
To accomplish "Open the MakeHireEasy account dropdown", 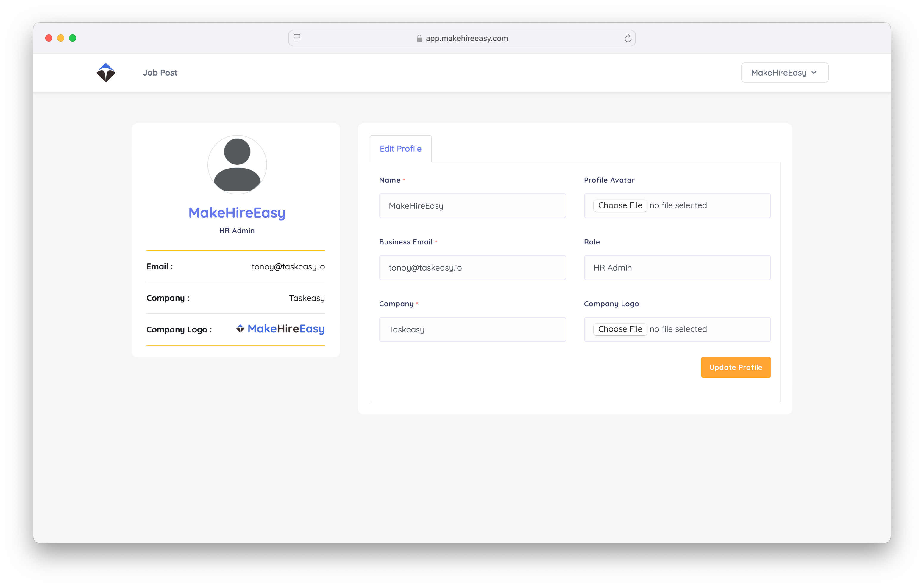I will click(x=784, y=73).
